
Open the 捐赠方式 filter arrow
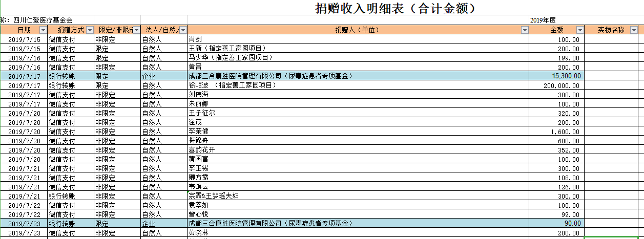pyautogui.click(x=90, y=30)
